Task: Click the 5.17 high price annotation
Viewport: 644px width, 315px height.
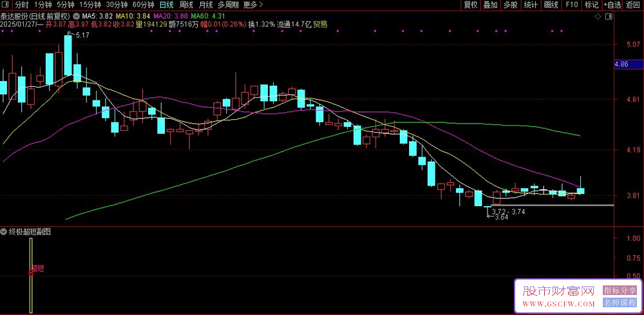Action: pos(82,35)
